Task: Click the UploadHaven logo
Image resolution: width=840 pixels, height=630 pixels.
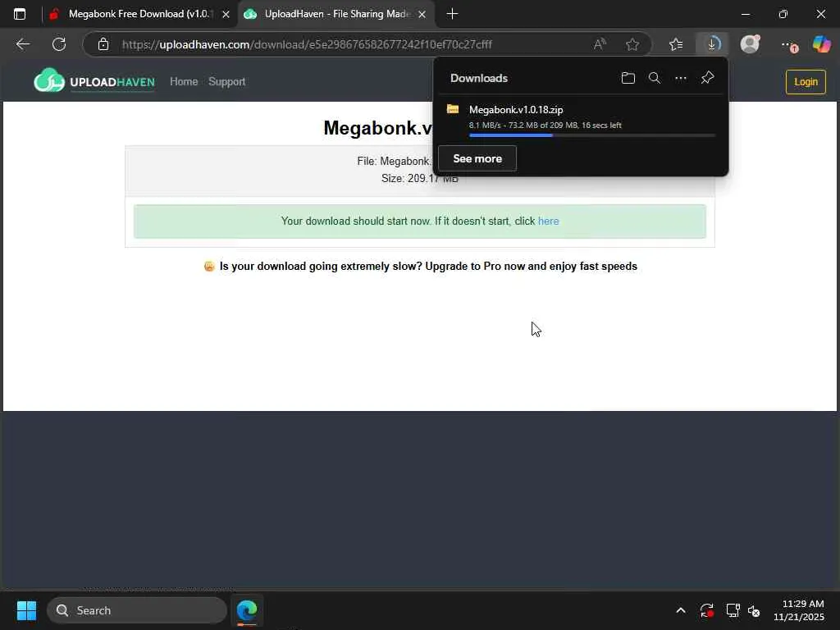Action: [94, 81]
